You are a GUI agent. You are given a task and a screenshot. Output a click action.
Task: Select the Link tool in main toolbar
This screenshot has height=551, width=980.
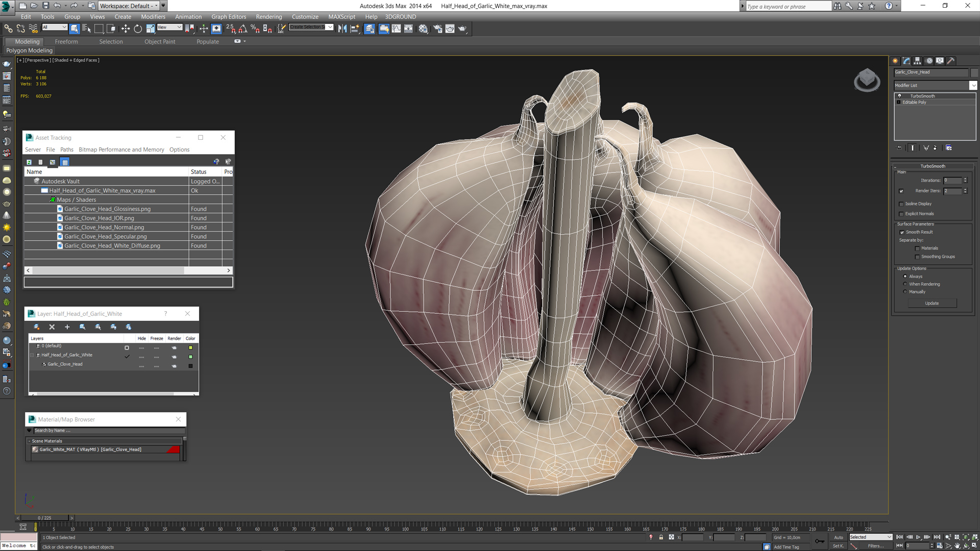(x=8, y=29)
